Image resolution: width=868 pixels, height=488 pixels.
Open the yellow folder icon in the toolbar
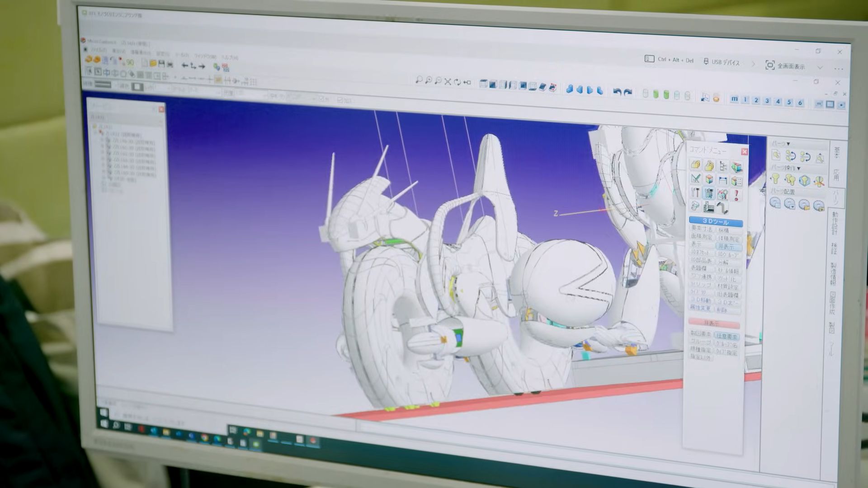[153, 63]
